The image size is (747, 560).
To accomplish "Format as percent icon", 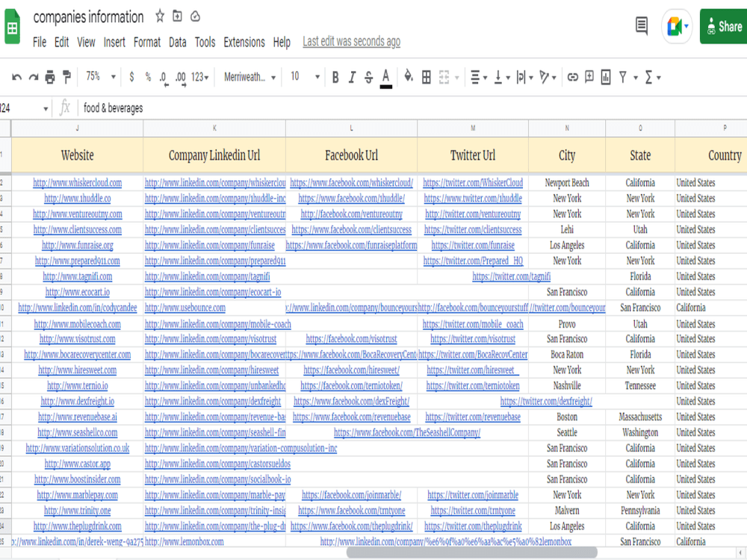I will tap(148, 77).
